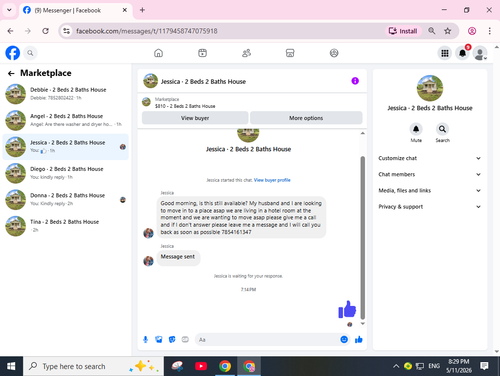This screenshot has width=500, height=376.
Task: Search within the Jessica conversation
Action: (442, 129)
